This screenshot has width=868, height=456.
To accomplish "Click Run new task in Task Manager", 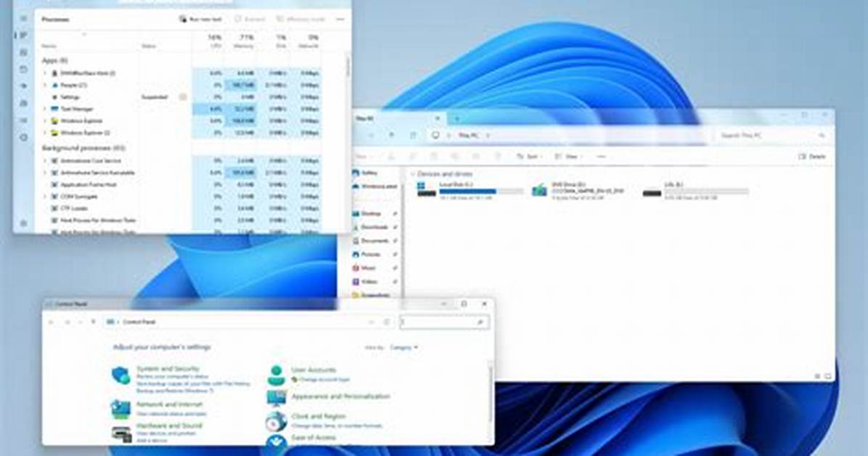I will tap(200, 20).
